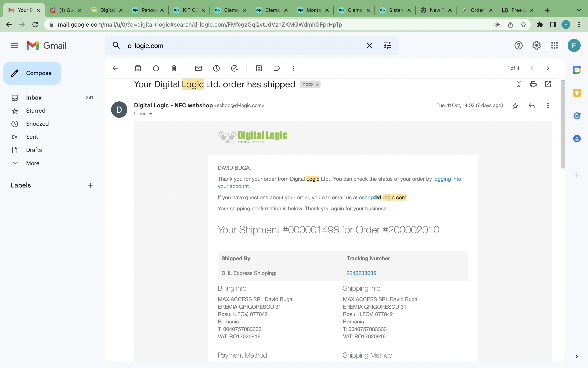
Task: Open the email in a new window
Action: (x=548, y=84)
